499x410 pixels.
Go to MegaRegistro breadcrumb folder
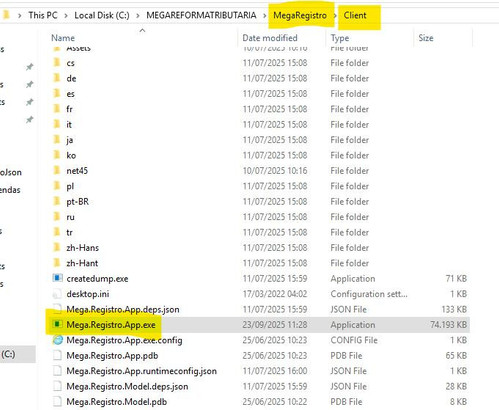click(300, 15)
